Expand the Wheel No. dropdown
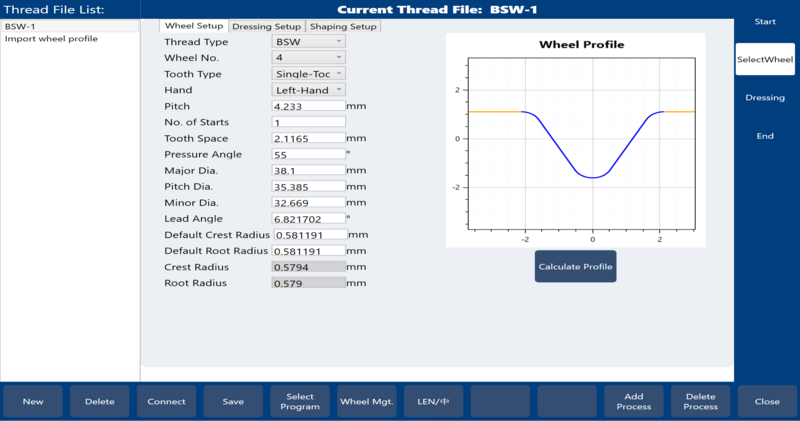 coord(309,58)
